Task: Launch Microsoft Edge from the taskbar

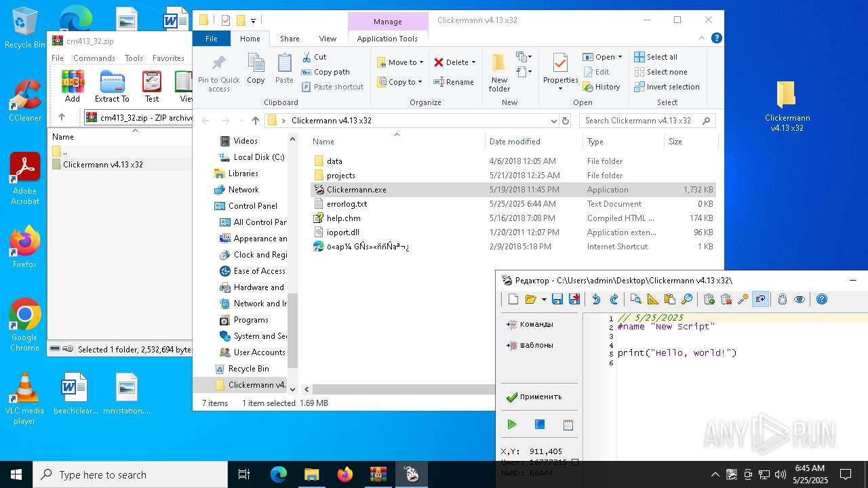Action: click(x=279, y=474)
